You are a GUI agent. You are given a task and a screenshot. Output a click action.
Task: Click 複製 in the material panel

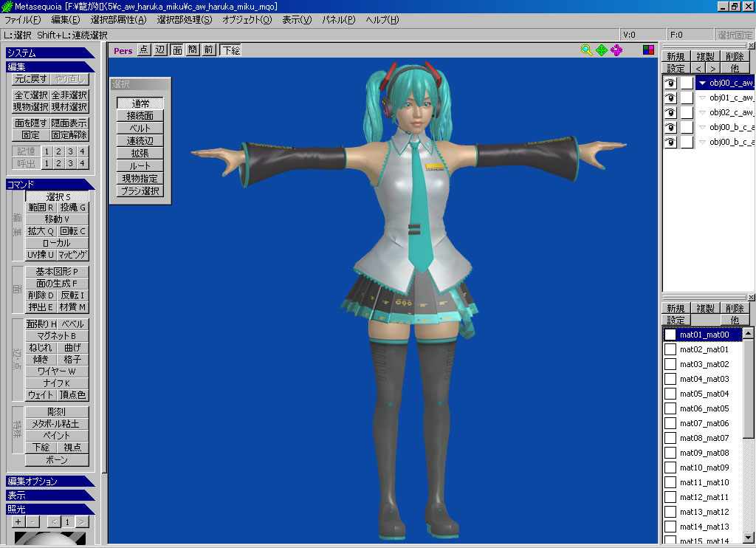pyautogui.click(x=705, y=308)
